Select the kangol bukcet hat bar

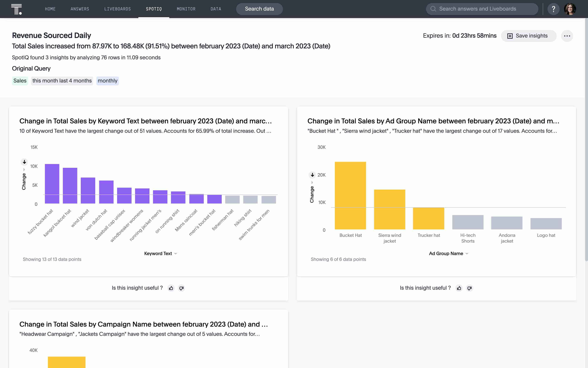tap(70, 186)
